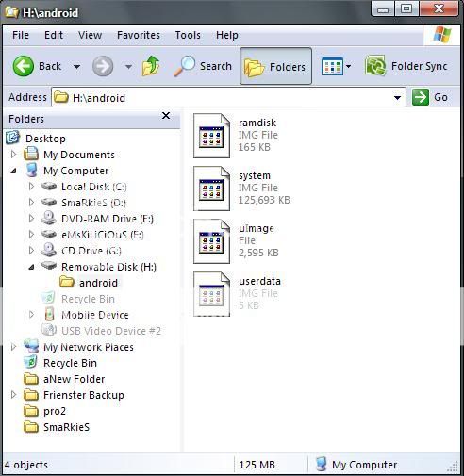Viewport: 464px width, 476px height.
Task: Close the Folders pane with X
Action: point(166,116)
